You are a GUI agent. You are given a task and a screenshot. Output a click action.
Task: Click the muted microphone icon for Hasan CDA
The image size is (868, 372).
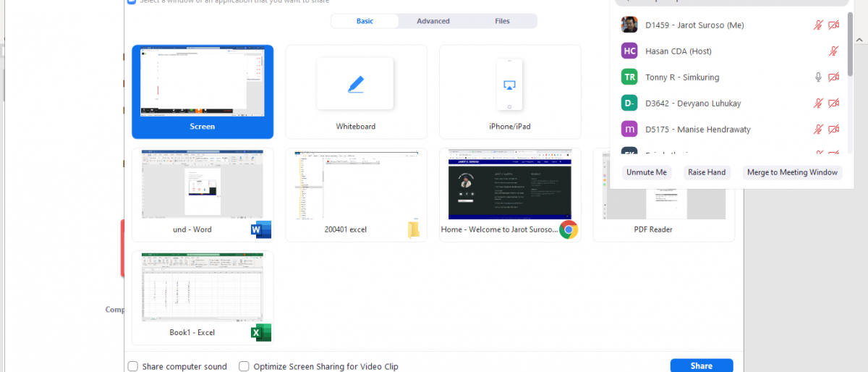tap(833, 51)
